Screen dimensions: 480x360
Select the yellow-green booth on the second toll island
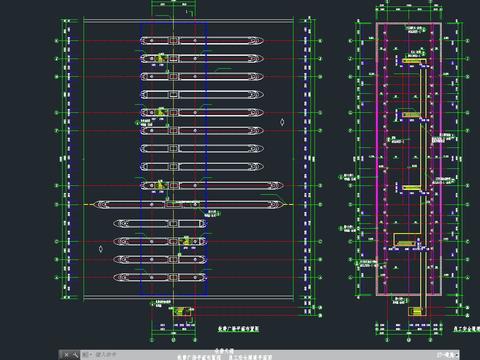click(161, 59)
